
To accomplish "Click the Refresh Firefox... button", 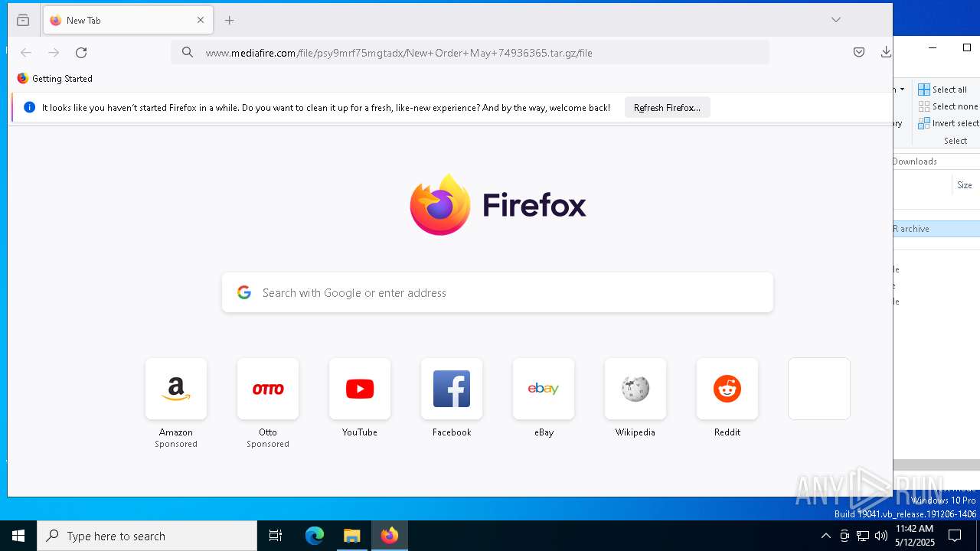I will point(667,108).
